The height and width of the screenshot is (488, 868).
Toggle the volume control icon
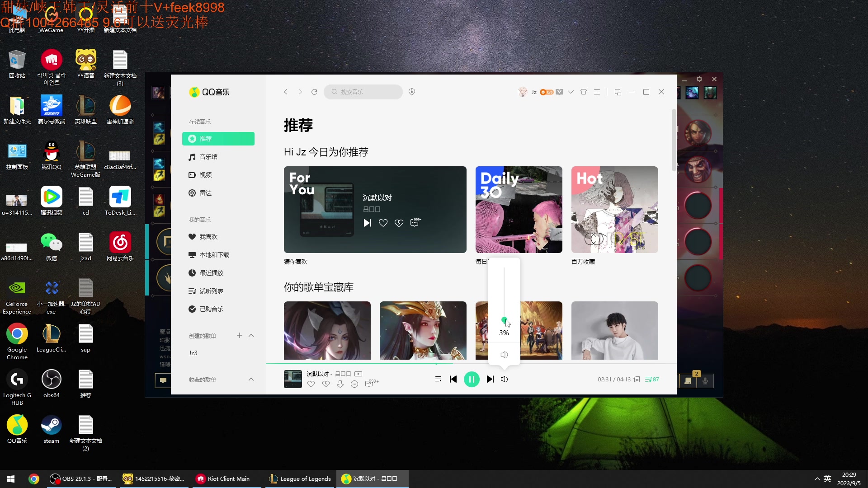[504, 379]
